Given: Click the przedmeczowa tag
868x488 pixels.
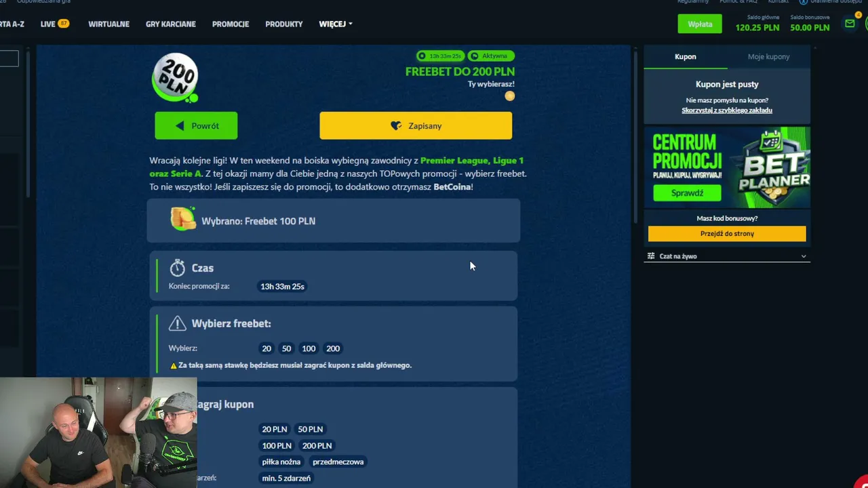Looking at the screenshot, I should coord(338,462).
